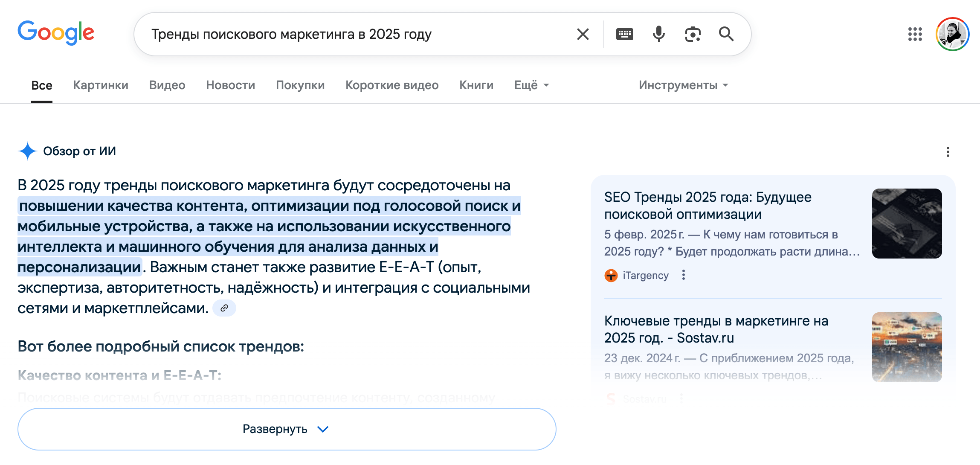Start voice search with microphone icon
Screen dimensions: 980x465
pyautogui.click(x=658, y=34)
